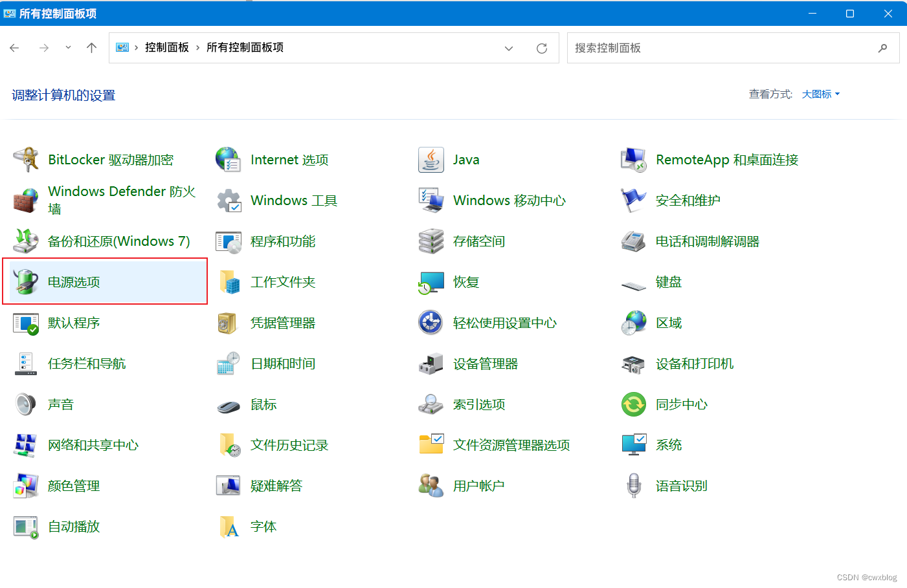Open the RemoteApp 和桌面连接 icon

click(x=634, y=160)
